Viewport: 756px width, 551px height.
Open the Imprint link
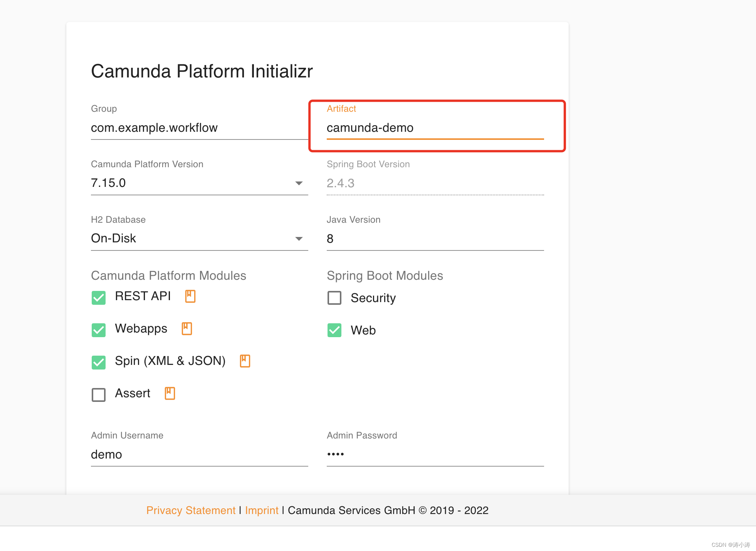[x=262, y=510]
